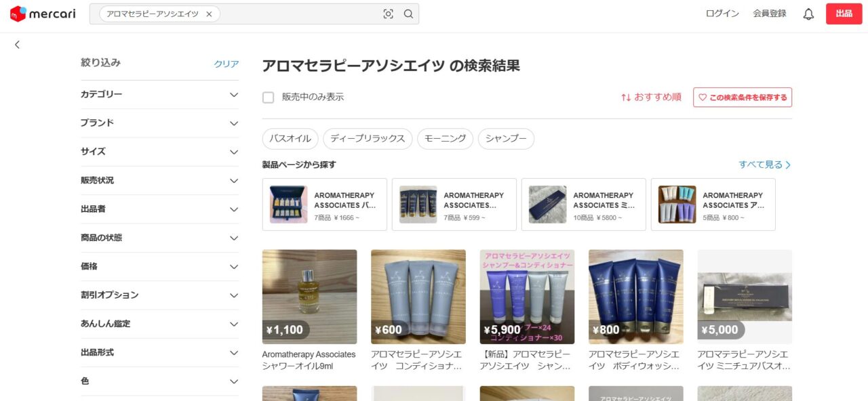
Task: Click クリア to reset filters
Action: 226,64
